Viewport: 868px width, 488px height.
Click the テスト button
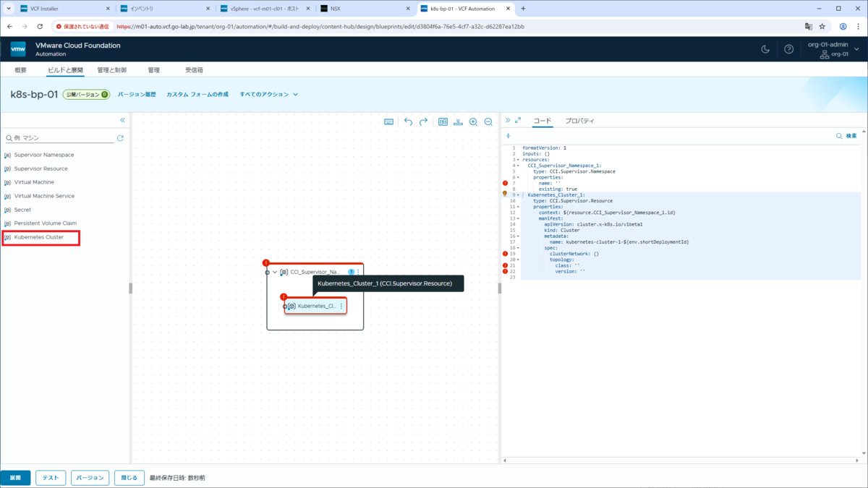click(x=51, y=478)
